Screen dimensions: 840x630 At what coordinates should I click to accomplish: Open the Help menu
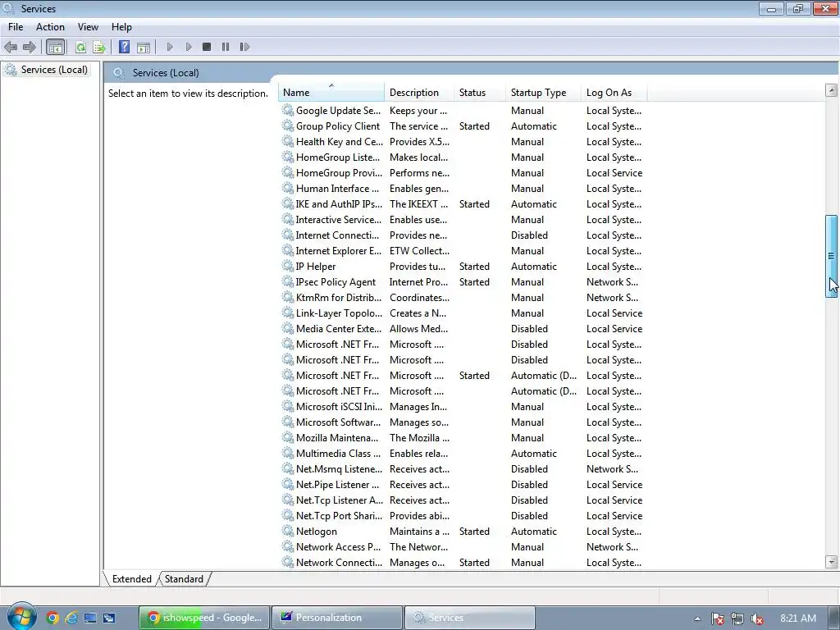pos(121,27)
